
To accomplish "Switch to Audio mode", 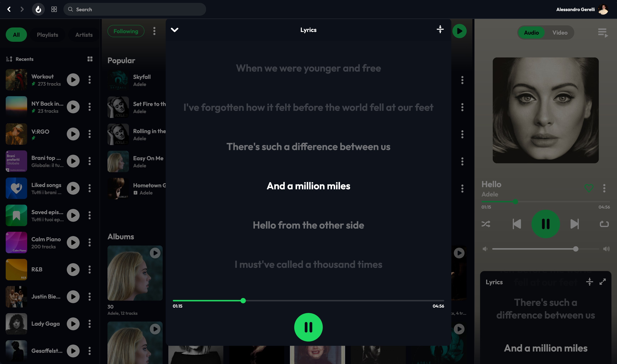I will point(531,33).
